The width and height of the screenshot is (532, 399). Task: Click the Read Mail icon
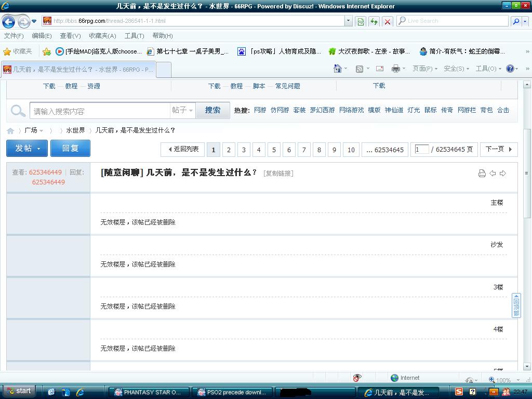380,69
